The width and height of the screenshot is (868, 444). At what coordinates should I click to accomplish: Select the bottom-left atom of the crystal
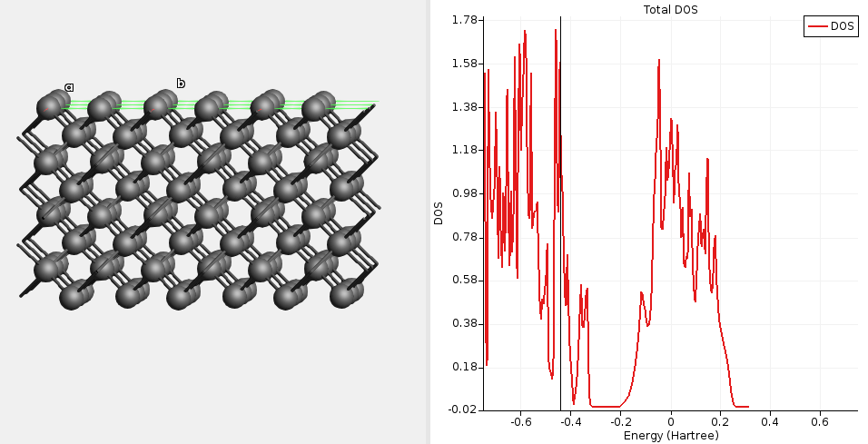73,296
